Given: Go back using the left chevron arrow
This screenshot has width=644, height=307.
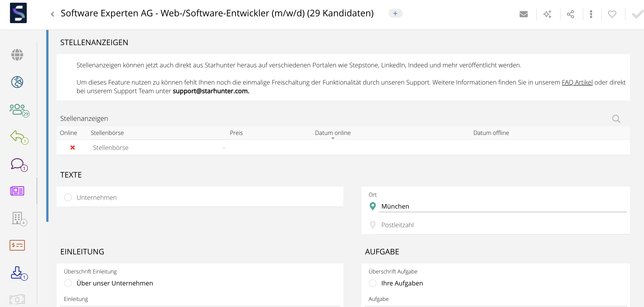Looking at the screenshot, I should pos(53,14).
